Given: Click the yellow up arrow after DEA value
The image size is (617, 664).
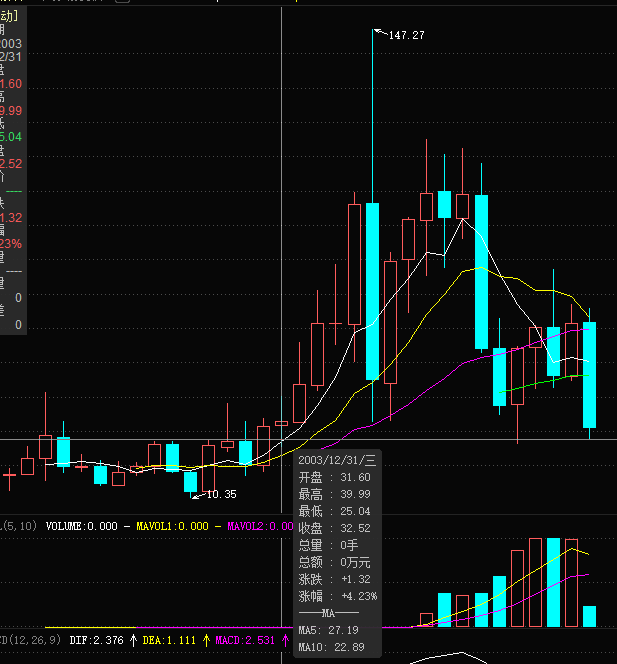Looking at the screenshot, I should 206,640.
